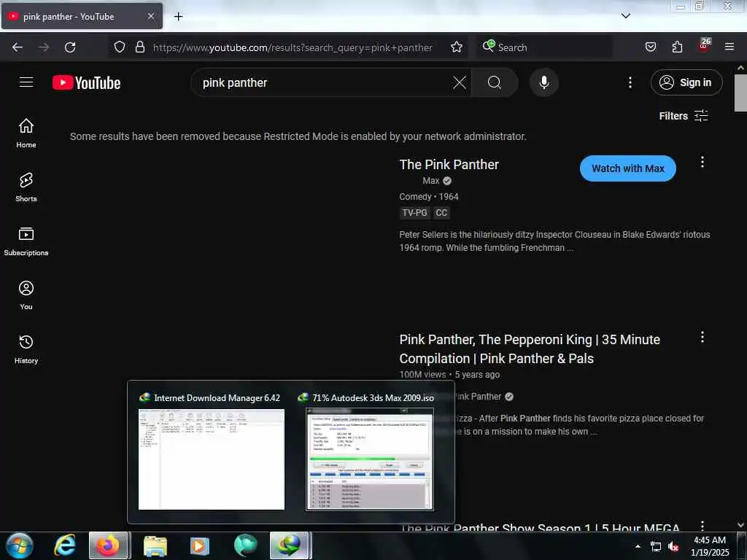List all tabs dropdown arrow
The image size is (747, 560).
pyautogui.click(x=626, y=16)
